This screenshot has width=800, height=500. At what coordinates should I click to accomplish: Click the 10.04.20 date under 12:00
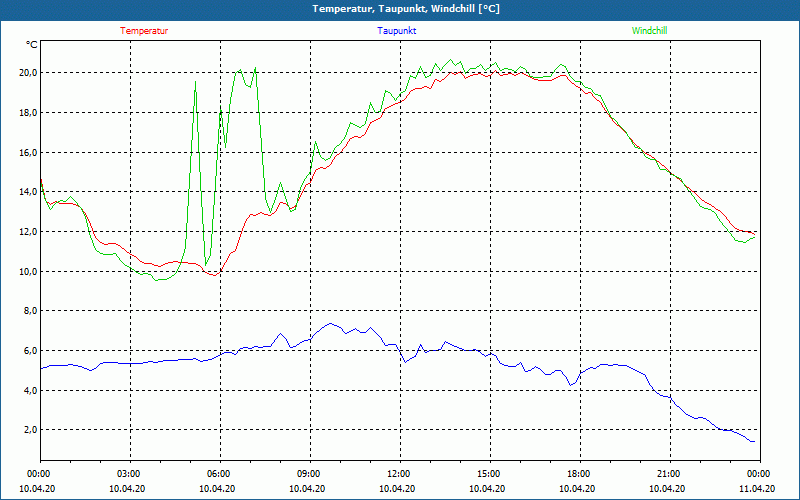coord(397,488)
